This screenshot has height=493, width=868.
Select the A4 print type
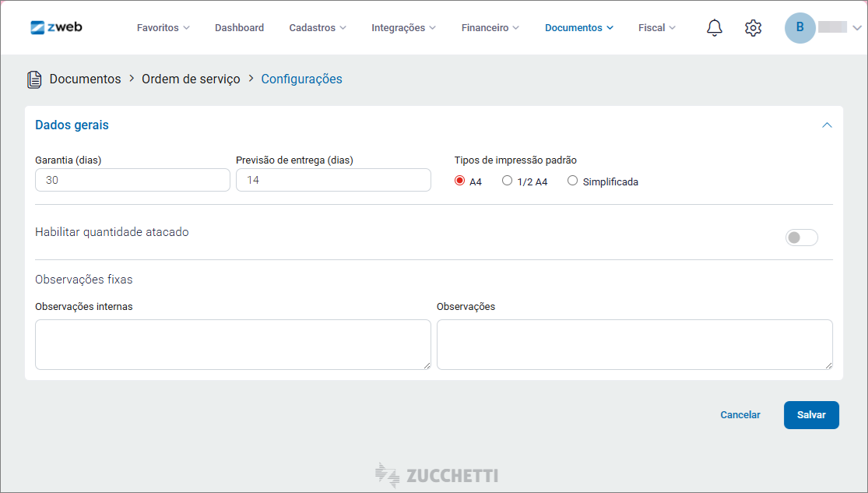coord(459,181)
